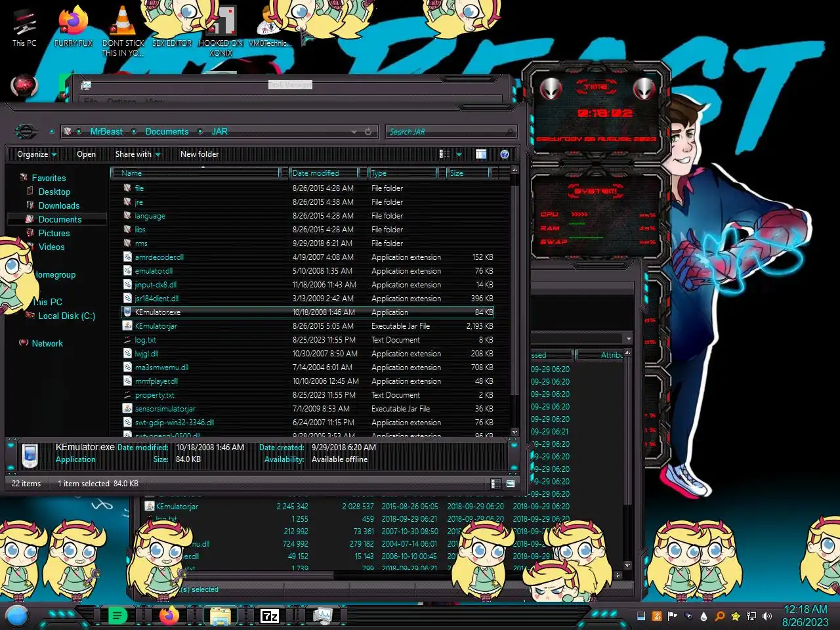
Task: Open the green Spotify-like taskbar app
Action: pyautogui.click(x=117, y=616)
